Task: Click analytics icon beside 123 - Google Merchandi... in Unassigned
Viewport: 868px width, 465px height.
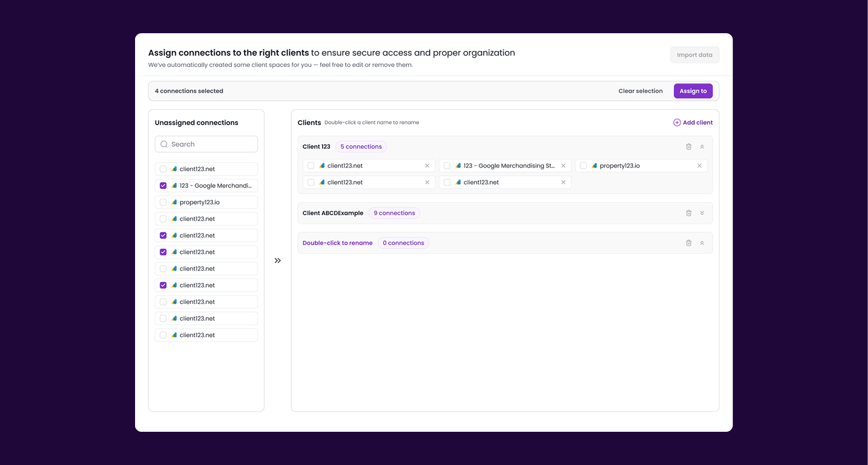Action: [x=174, y=185]
